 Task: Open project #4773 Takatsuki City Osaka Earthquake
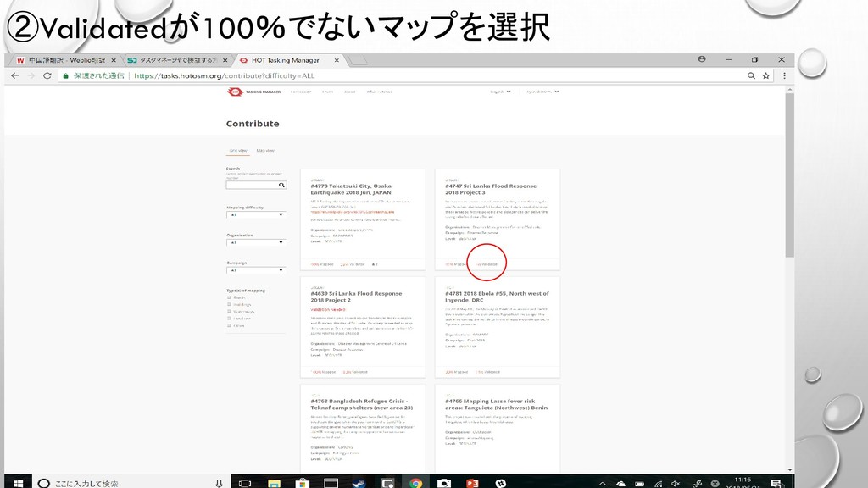coord(350,189)
